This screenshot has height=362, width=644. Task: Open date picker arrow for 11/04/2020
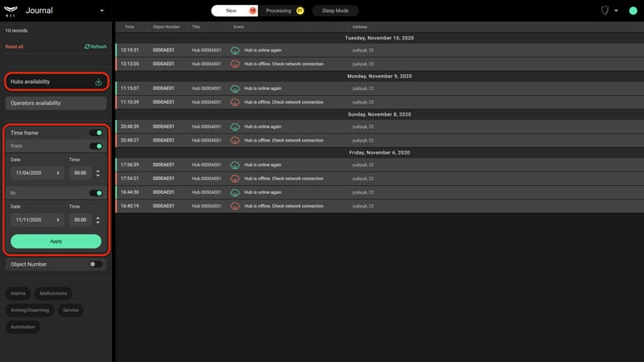(58, 173)
